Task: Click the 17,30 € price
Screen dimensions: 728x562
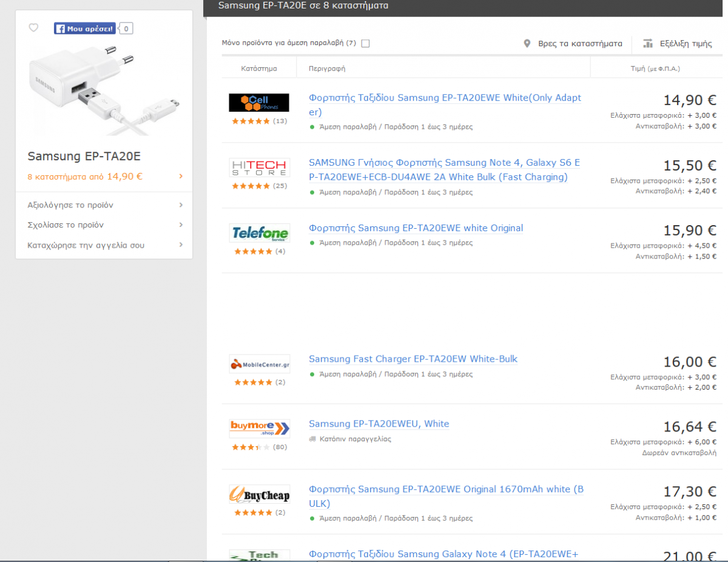Action: [690, 492]
